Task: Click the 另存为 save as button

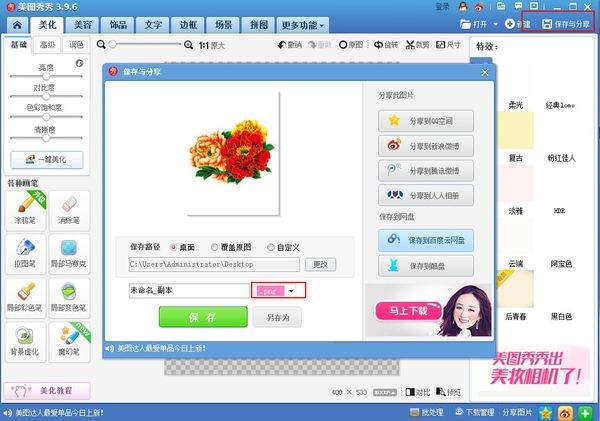Action: click(x=278, y=317)
